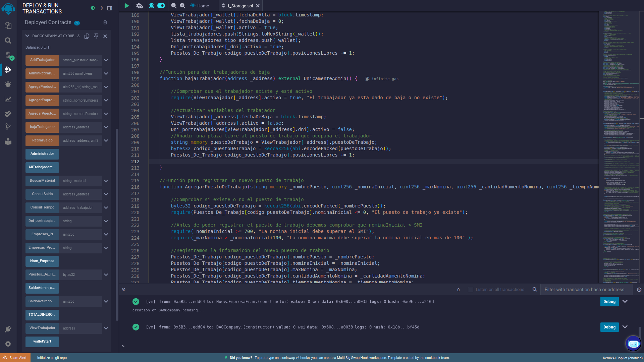Remove the DAOCOMPANY contract instance

pyautogui.click(x=105, y=36)
